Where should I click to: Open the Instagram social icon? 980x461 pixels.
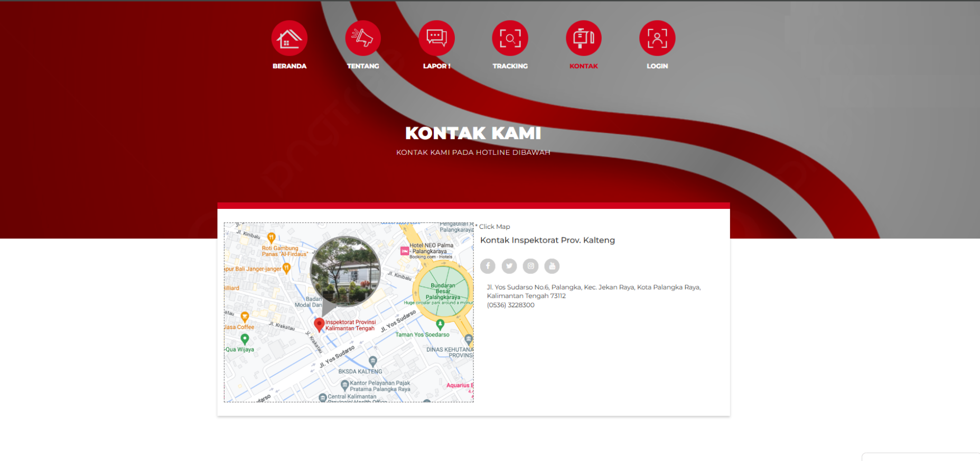coord(530,266)
